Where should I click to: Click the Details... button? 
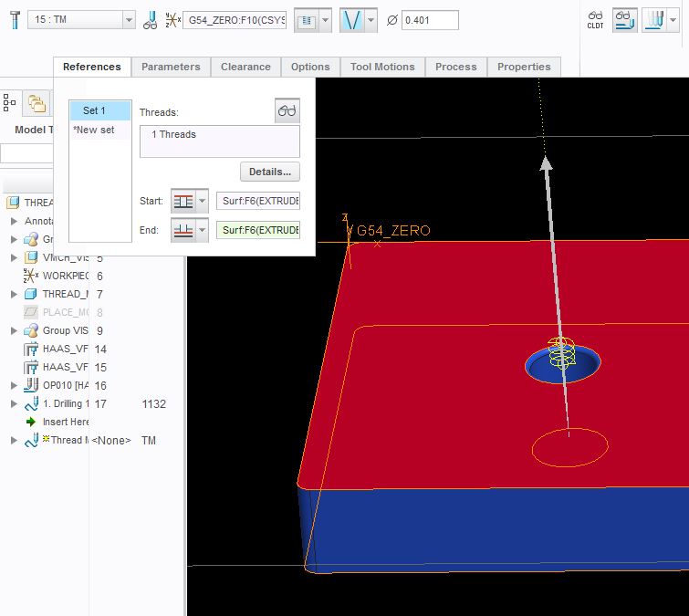point(270,172)
